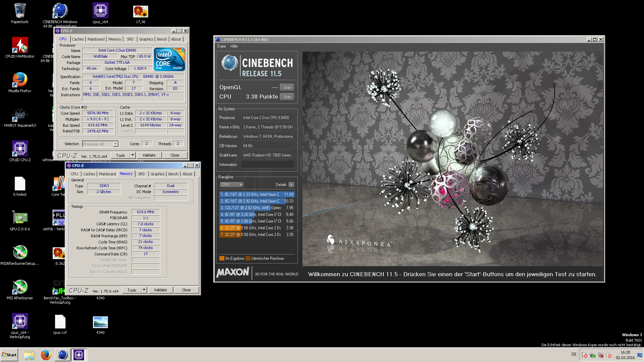Open Datei menu in Cinebench
The image size is (644, 362).
coord(221,46)
